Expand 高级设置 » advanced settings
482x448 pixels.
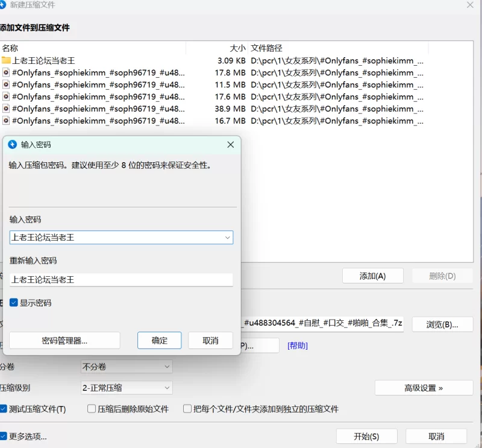(x=424, y=388)
